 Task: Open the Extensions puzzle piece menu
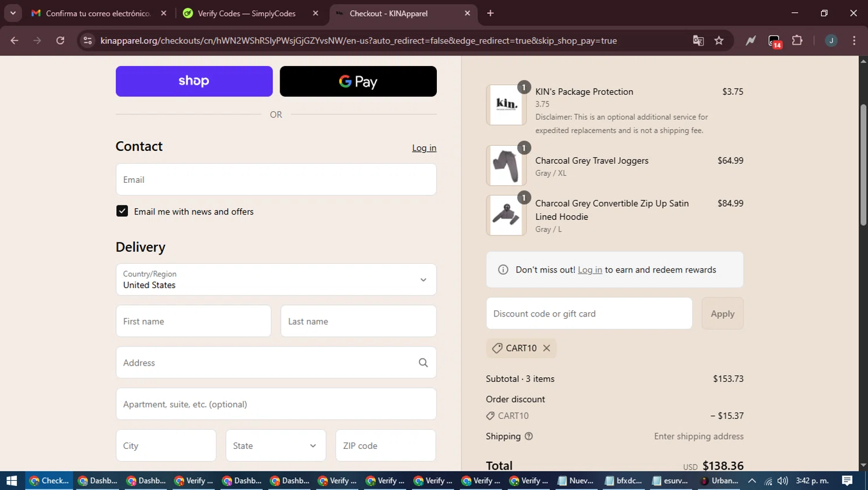pyautogui.click(x=797, y=40)
